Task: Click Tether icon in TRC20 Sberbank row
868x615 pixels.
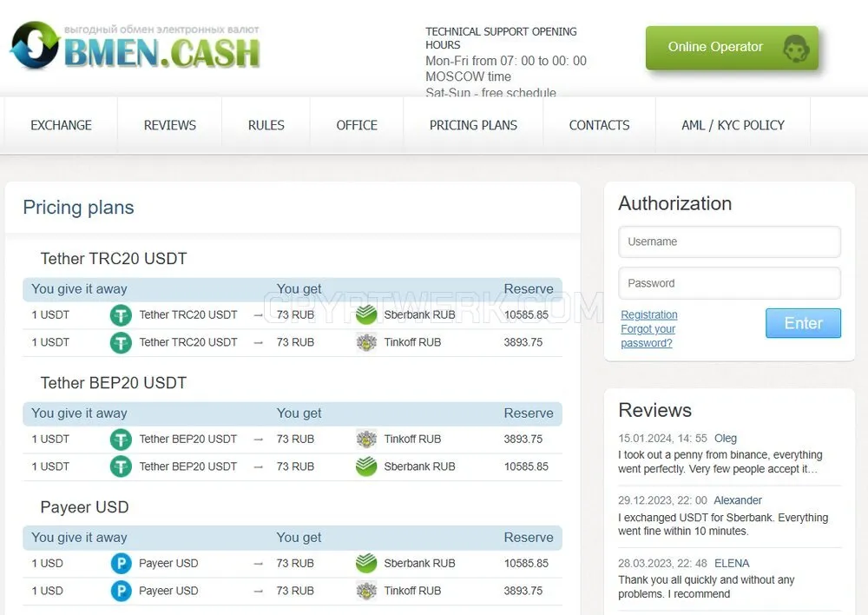Action: click(121, 315)
